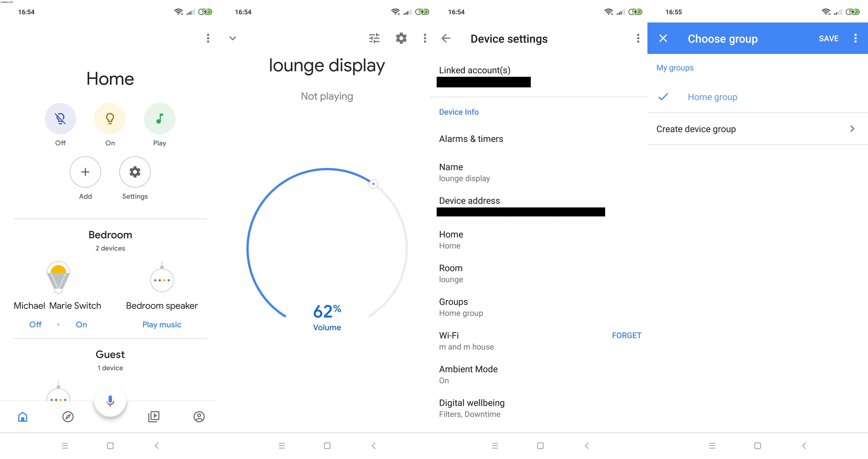
Task: Tap the Device Info header
Action: coord(459,112)
